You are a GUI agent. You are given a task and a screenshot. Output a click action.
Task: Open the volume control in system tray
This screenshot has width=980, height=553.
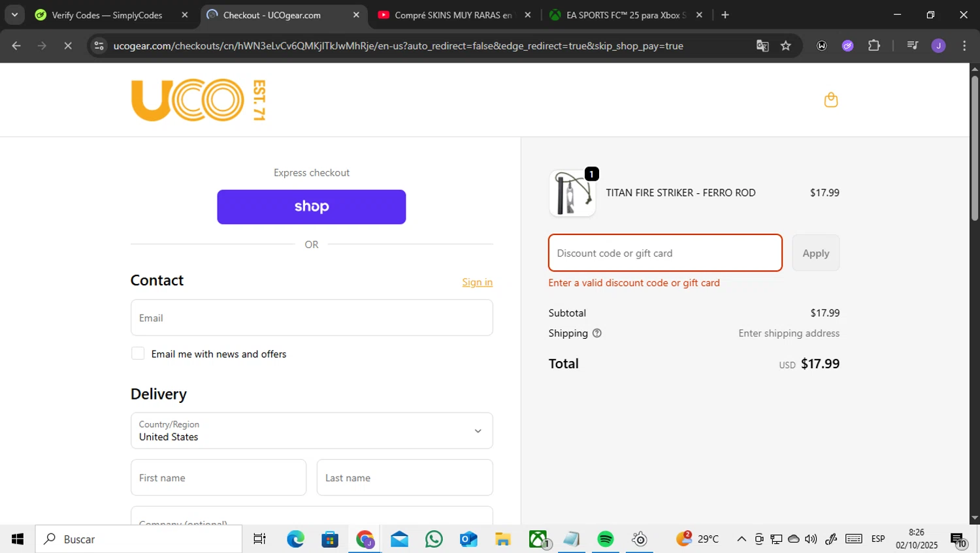click(x=811, y=539)
